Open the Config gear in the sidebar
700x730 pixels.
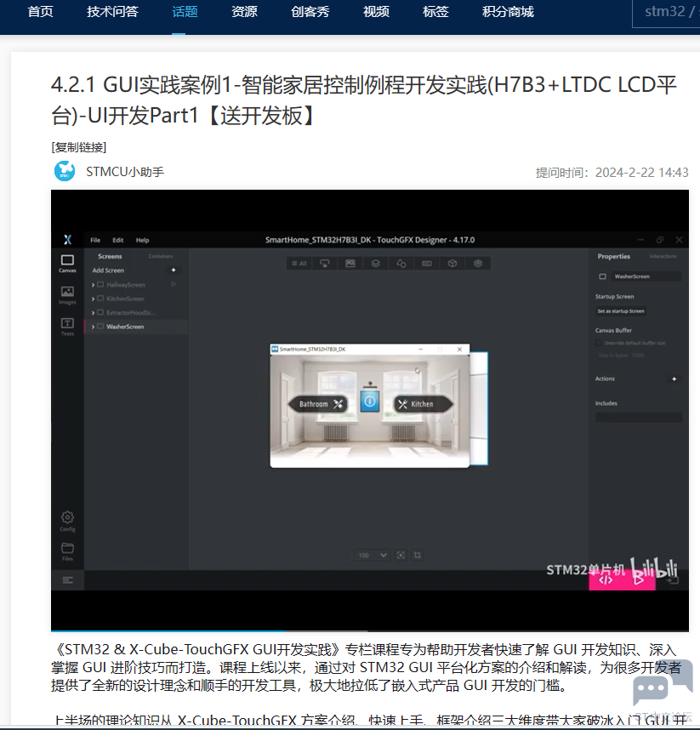click(x=67, y=521)
